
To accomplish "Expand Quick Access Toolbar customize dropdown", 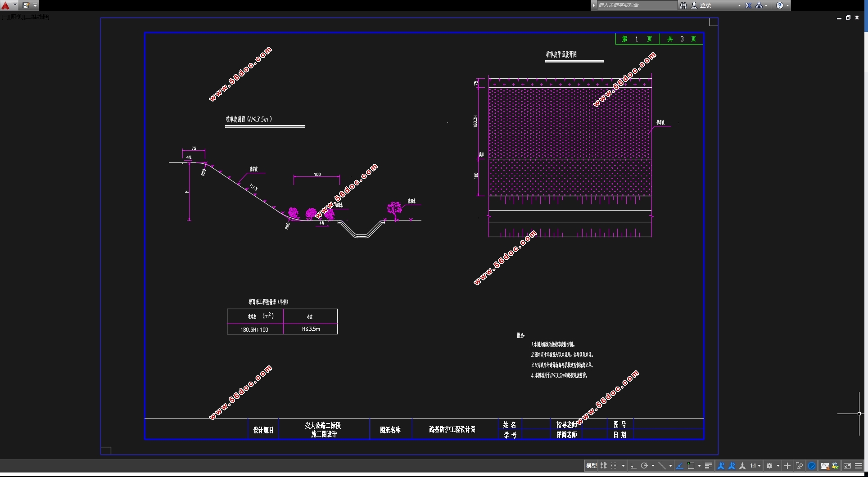I will pyautogui.click(x=35, y=5).
